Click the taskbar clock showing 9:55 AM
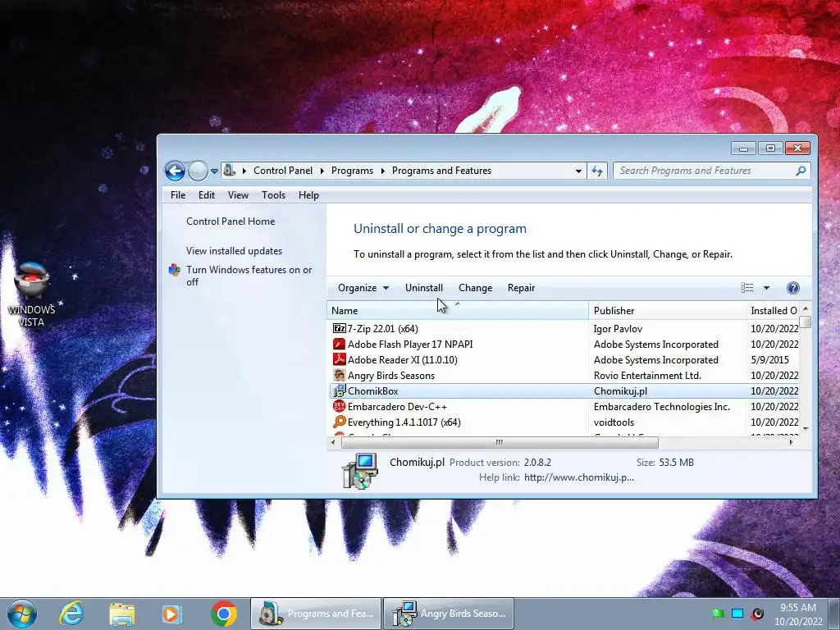Viewport: 840px width, 630px height. pyautogui.click(x=798, y=614)
